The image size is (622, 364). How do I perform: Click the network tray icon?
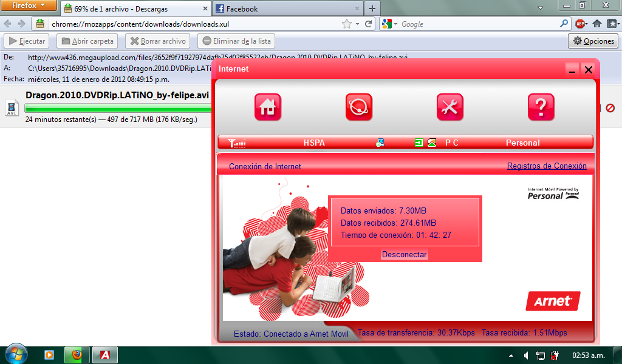point(540,356)
